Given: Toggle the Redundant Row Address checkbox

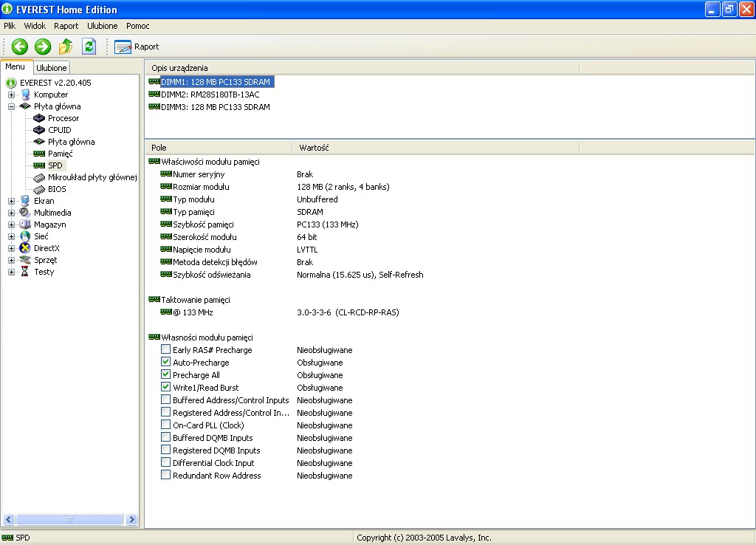Looking at the screenshot, I should click(x=165, y=475).
